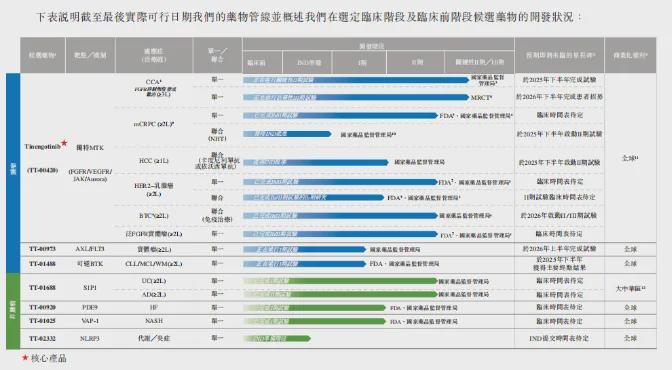Click the 聯合 (免疫治療) combination cell
The width and height of the screenshot is (672, 370).
pyautogui.click(x=217, y=215)
